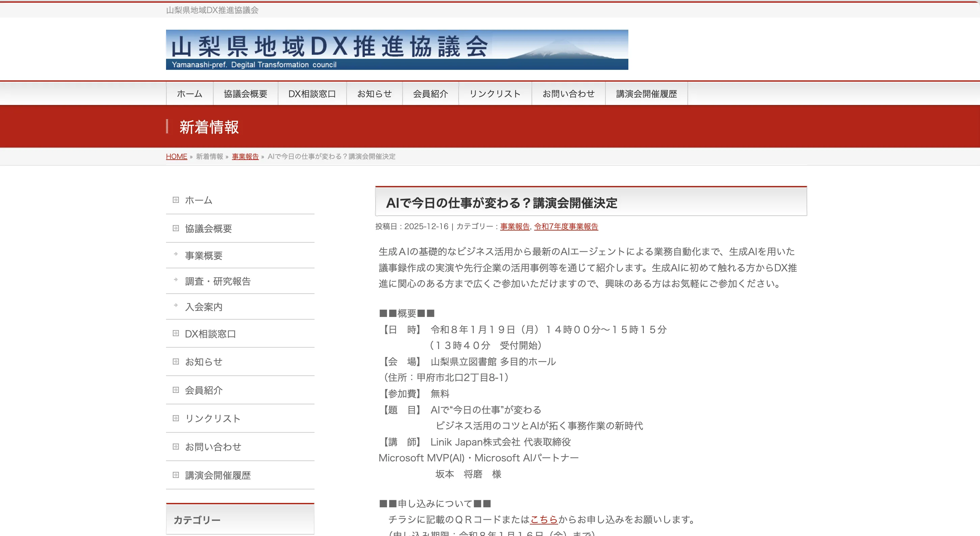The width and height of the screenshot is (980, 536).
Task: Click the square icon beside sidebar お知らせ
Action: [x=176, y=361]
